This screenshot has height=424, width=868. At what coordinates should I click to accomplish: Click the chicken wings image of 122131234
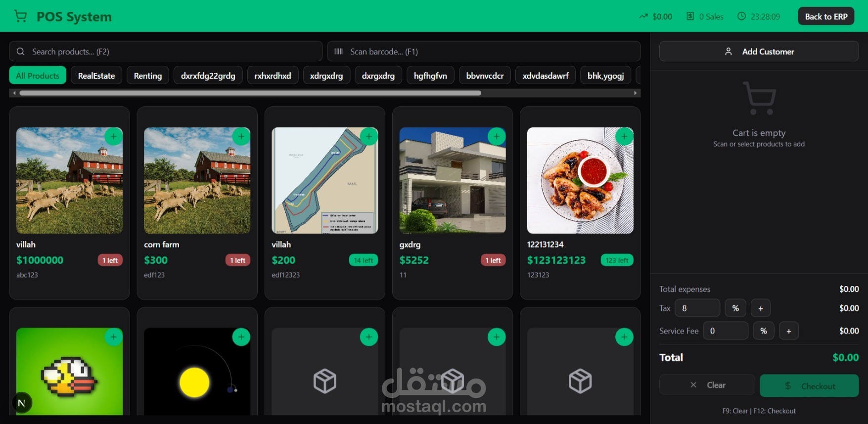[580, 181]
